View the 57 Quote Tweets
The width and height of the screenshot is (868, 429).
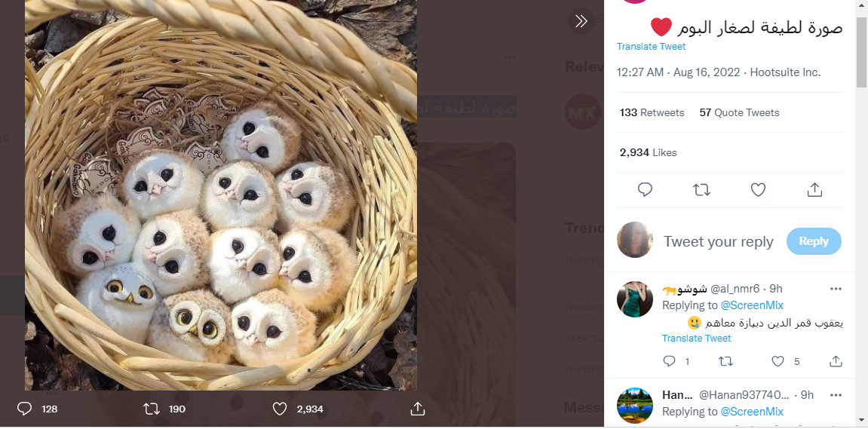tap(739, 112)
